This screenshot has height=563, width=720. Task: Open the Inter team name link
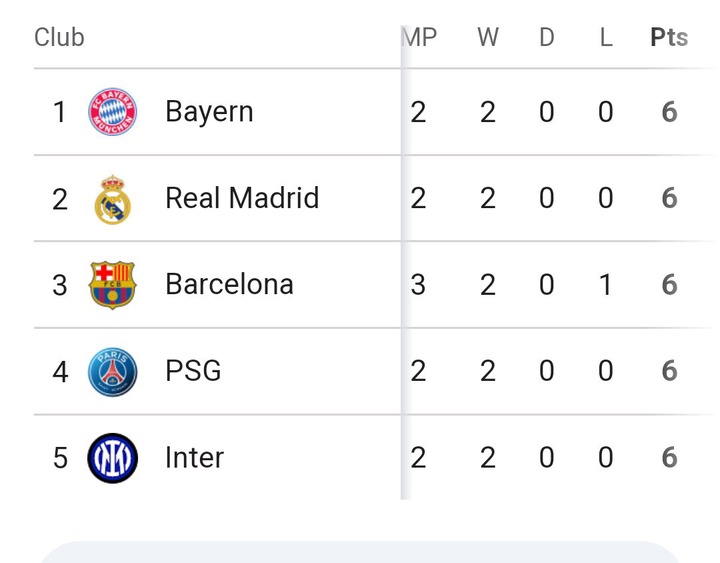194,458
